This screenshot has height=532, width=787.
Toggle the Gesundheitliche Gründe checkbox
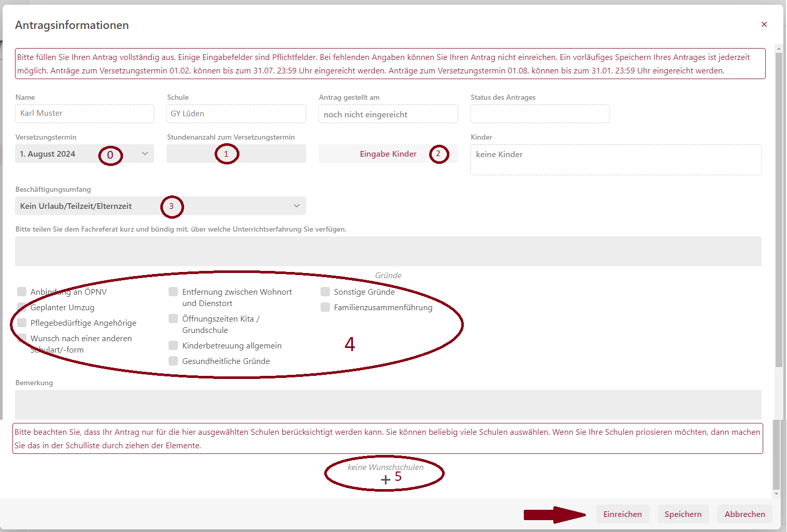point(174,361)
